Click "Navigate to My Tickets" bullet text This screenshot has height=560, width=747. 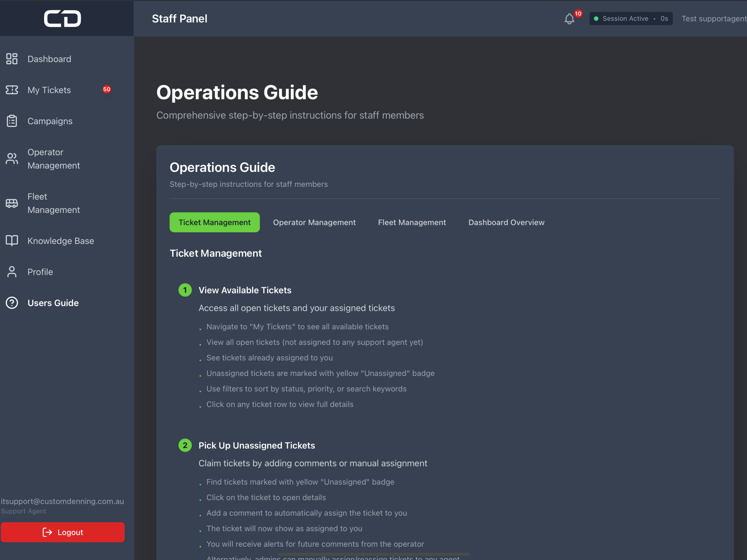(297, 326)
